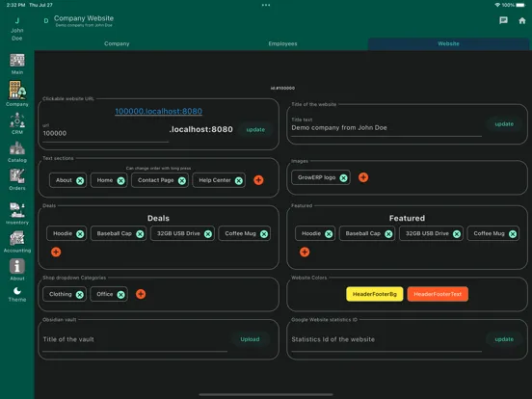Click the Title text input field

386,127
